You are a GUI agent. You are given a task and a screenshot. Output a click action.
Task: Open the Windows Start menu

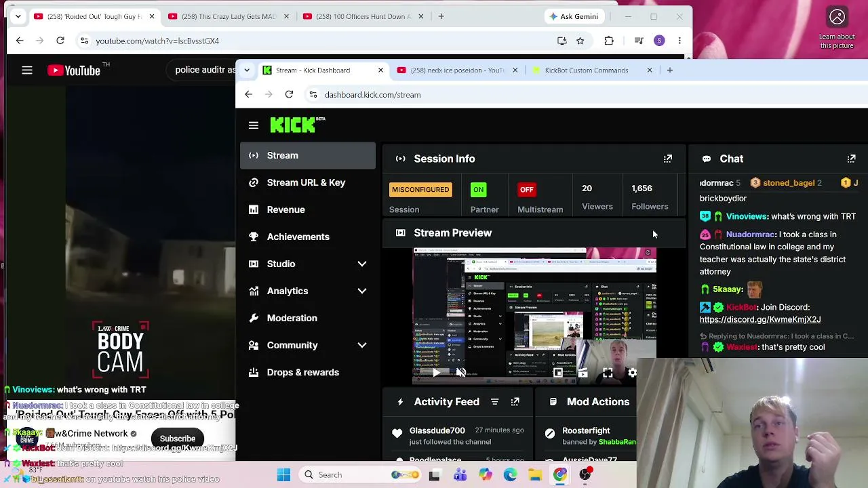284,475
